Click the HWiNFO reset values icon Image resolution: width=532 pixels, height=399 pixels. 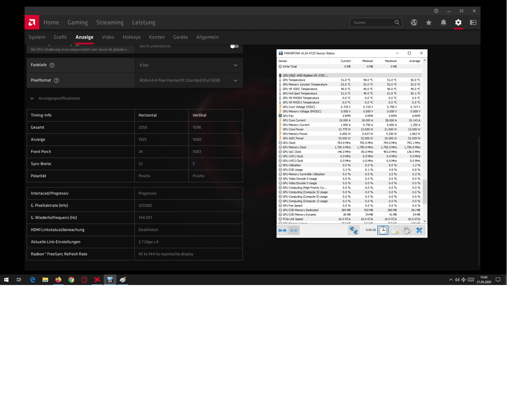click(x=382, y=230)
